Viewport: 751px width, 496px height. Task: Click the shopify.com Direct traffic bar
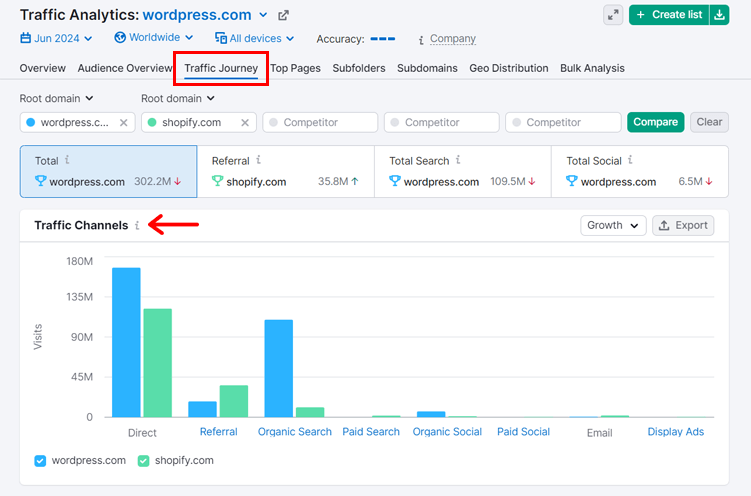tap(158, 363)
